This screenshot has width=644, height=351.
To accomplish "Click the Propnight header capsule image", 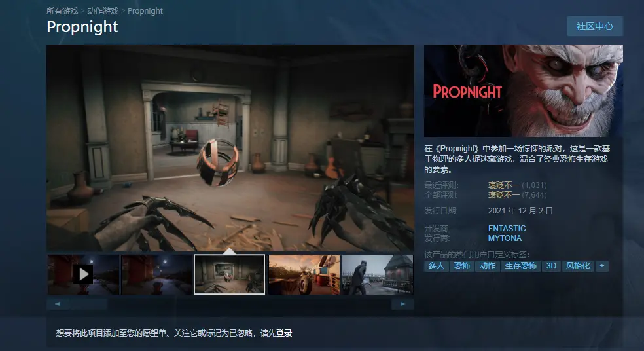I will click(x=524, y=90).
